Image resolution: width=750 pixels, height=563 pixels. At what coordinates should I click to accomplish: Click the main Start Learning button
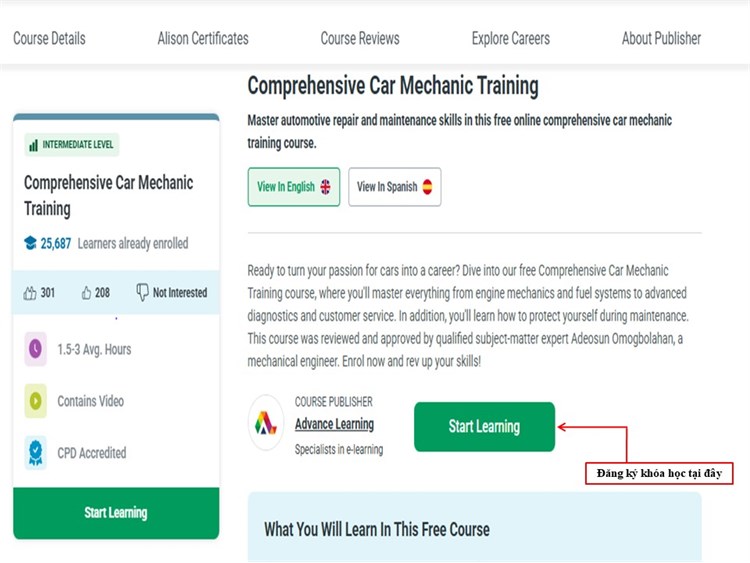484,426
